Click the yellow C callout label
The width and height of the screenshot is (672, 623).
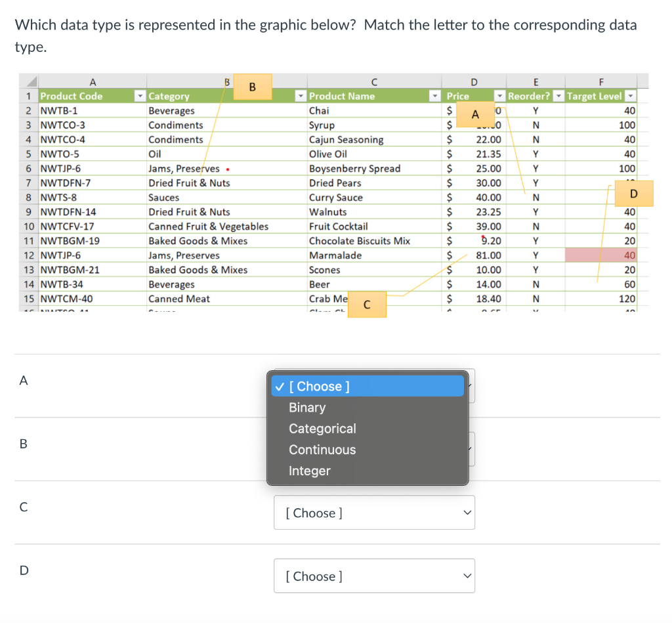367,304
